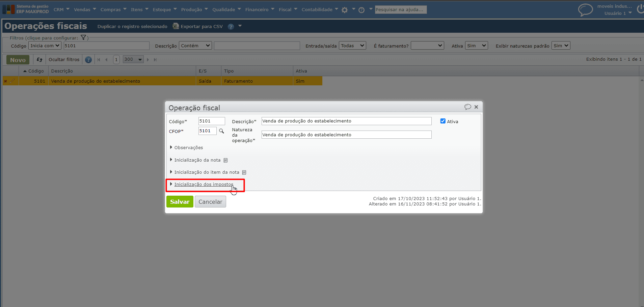Open the Financeiro menu
Viewport: 644px width, 307px height.
tap(260, 9)
